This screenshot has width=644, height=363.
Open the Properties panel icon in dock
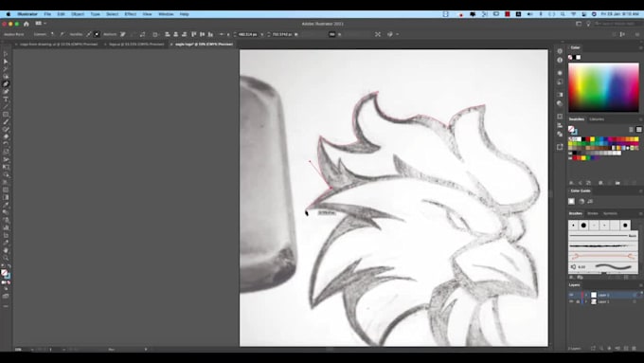pos(560,51)
